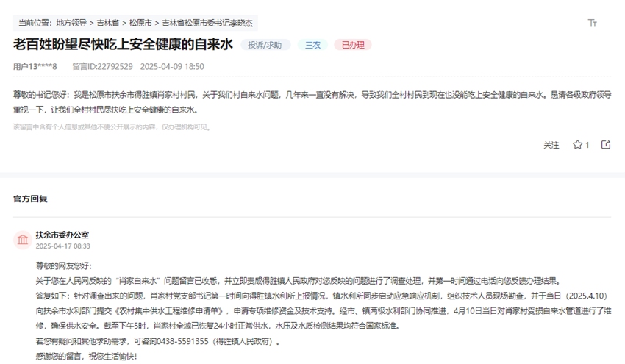This screenshot has height=364, width=625.
Task: Click the message ID 留言ID:22792529
Action: coord(102,66)
